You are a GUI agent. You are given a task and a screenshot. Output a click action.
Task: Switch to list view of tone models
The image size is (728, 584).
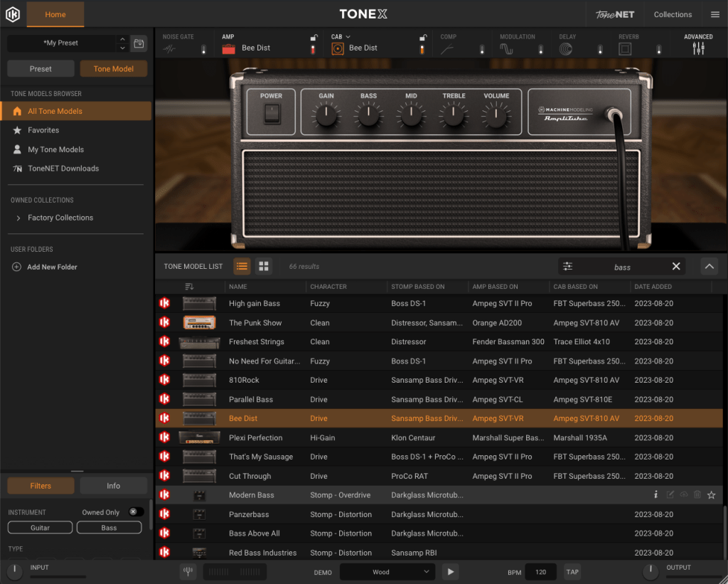point(242,266)
